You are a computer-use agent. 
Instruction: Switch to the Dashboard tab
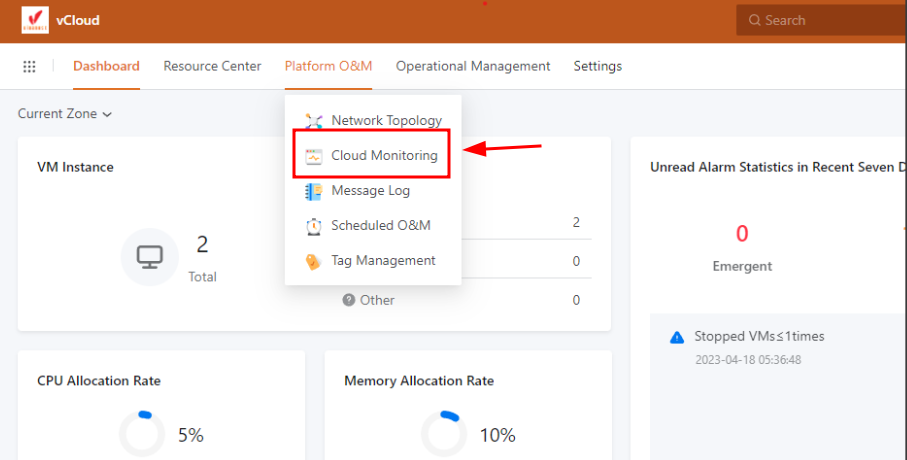point(106,66)
